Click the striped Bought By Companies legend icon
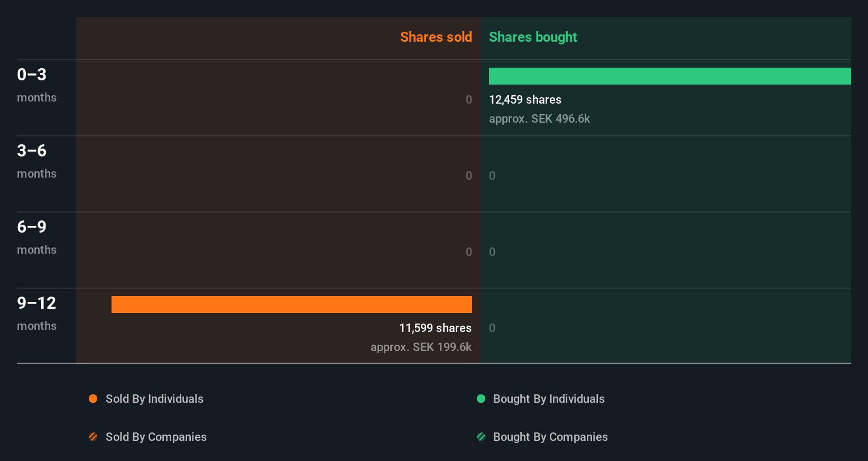 click(481, 437)
